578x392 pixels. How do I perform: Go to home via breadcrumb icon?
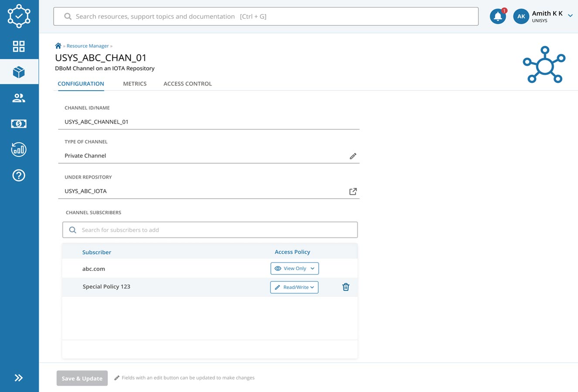[x=58, y=46]
